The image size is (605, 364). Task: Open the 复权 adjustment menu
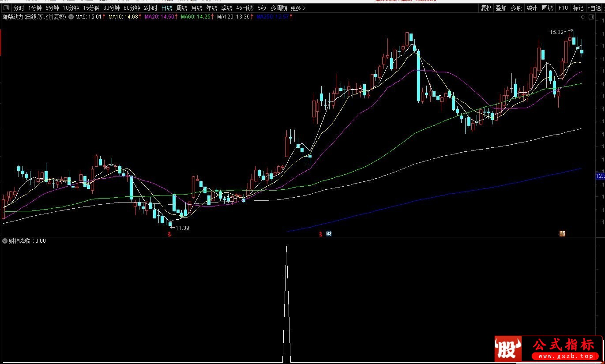486,8
